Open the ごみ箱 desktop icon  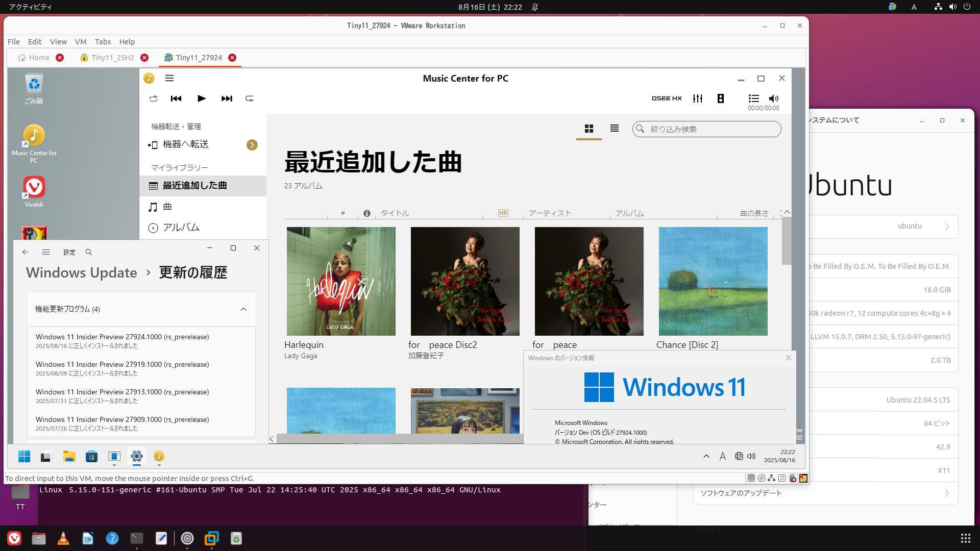tap(34, 89)
